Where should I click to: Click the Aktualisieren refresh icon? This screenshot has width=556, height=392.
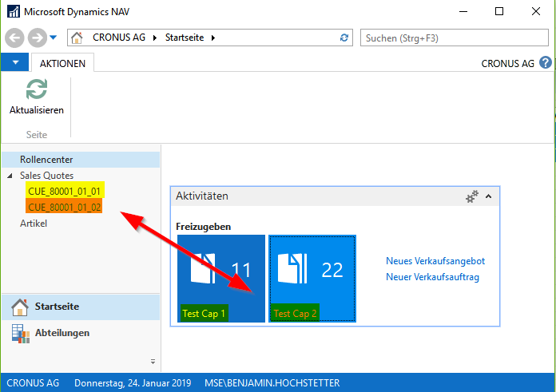37,89
